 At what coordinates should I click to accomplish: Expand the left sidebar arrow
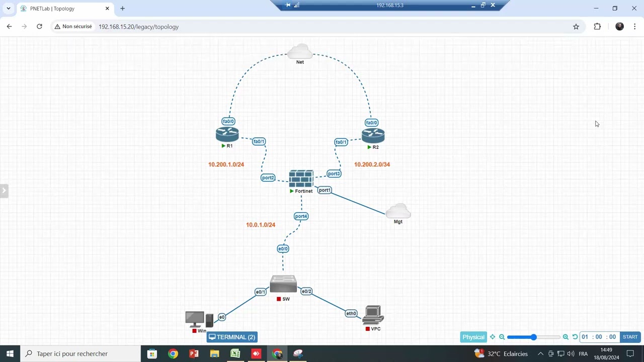[4, 191]
